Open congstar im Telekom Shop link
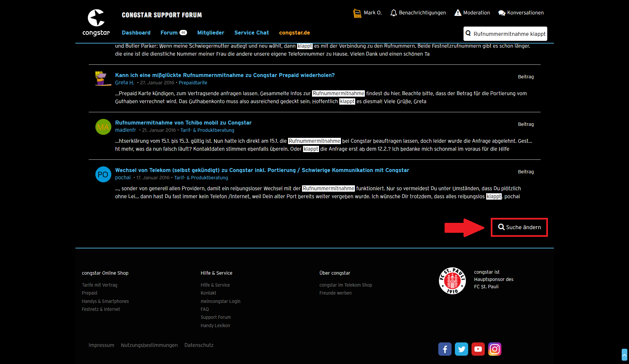This screenshot has width=629, height=364. 346,285
